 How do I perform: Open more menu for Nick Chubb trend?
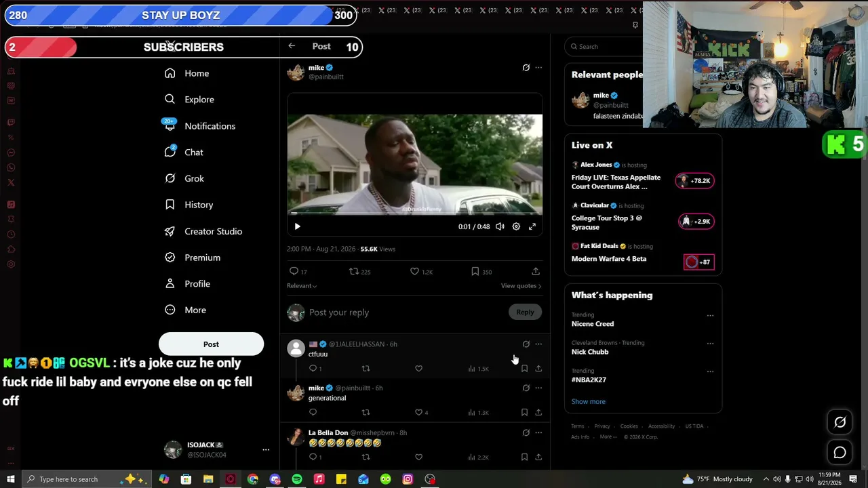click(x=710, y=343)
